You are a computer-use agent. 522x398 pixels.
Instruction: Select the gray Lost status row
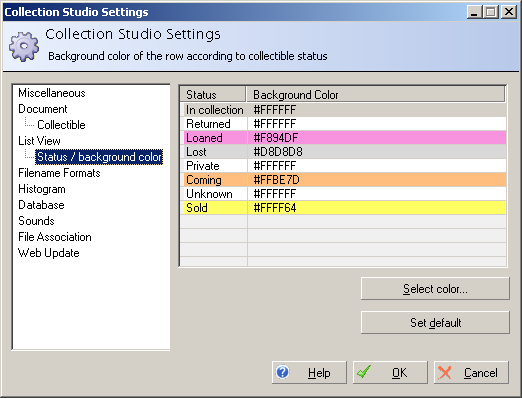[343, 152]
